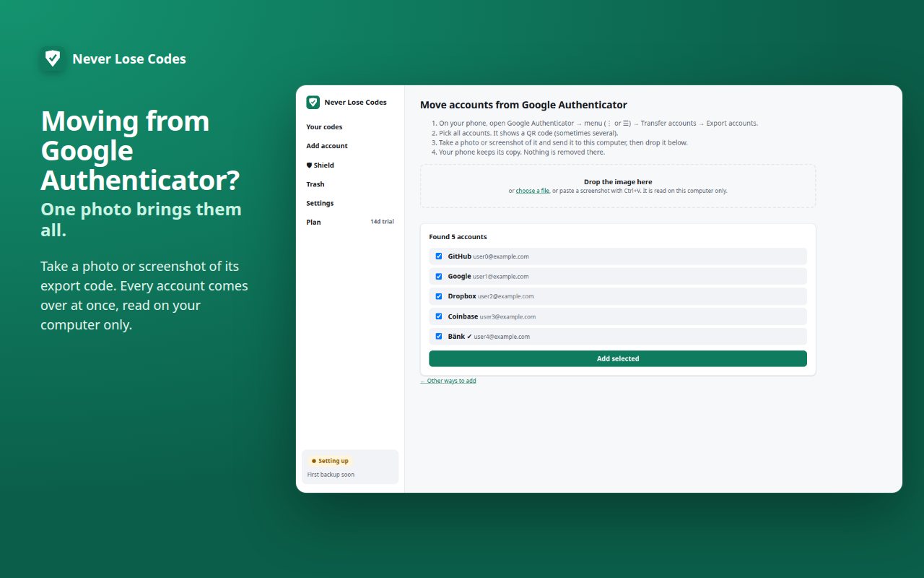Click the "Found 5 accounts" heading

click(x=458, y=237)
